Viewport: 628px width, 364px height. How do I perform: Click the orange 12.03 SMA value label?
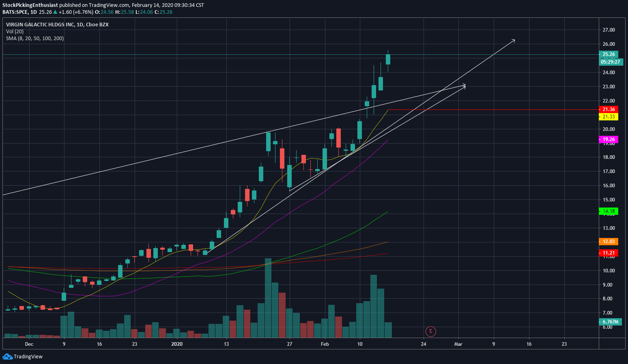609,242
